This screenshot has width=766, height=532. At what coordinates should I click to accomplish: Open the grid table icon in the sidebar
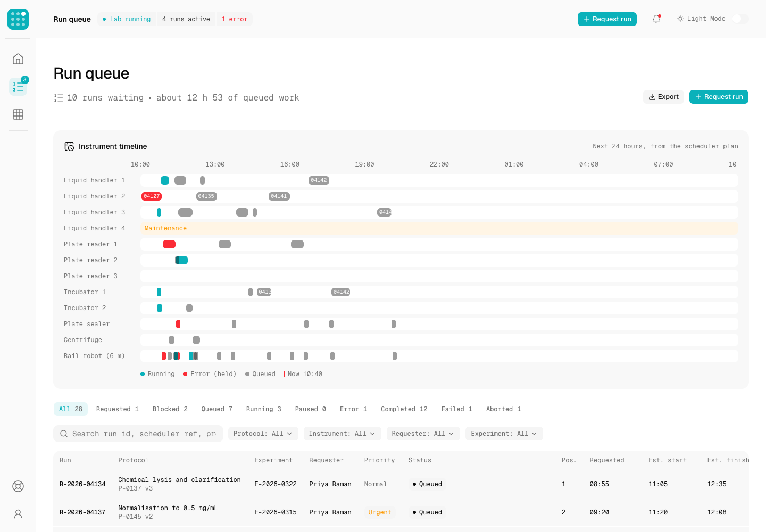point(18,114)
